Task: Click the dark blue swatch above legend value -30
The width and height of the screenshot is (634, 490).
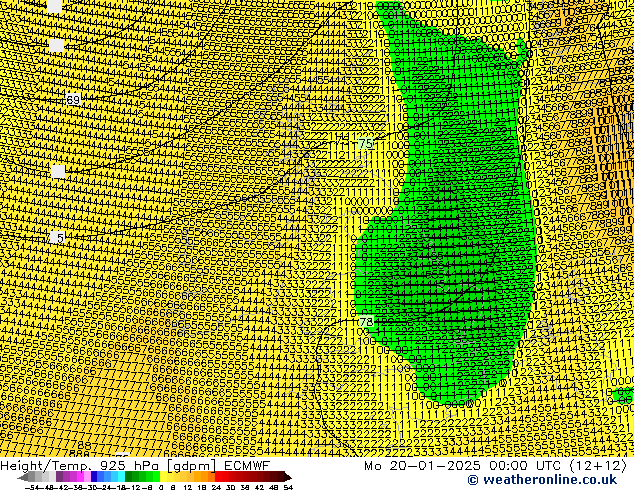Action: pos(94,477)
